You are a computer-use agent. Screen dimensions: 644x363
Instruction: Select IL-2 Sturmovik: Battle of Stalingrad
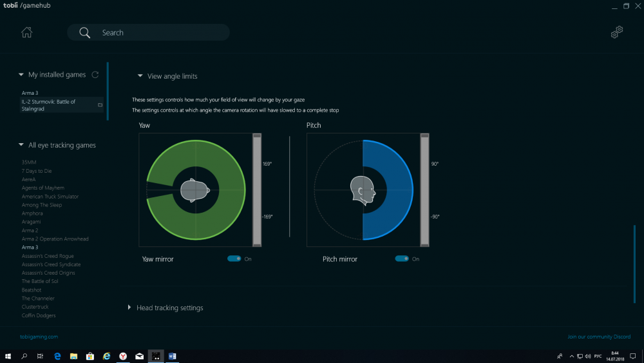coord(61,105)
